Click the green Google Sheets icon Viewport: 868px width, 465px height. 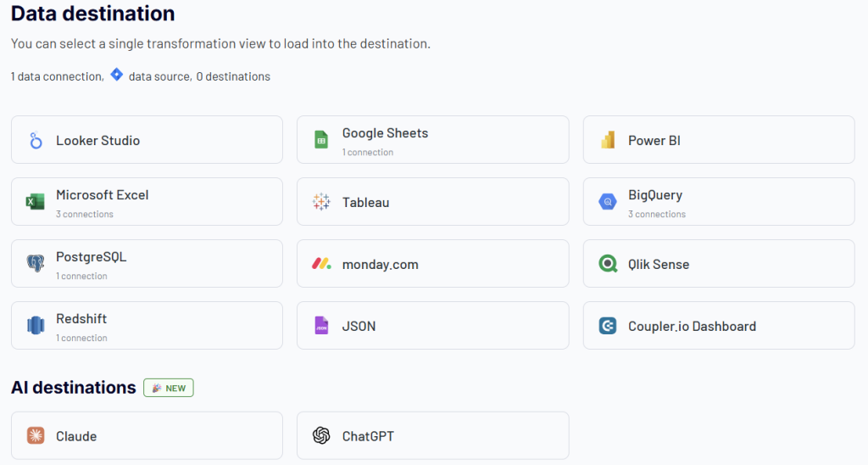point(321,140)
